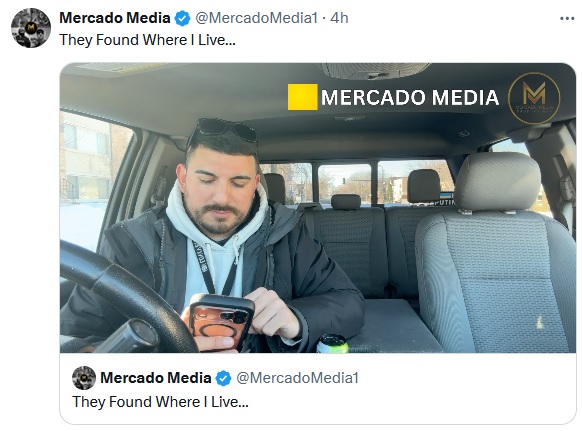Open the 4h timestamp link
Viewport: 582px width, 431px height.
click(339, 18)
